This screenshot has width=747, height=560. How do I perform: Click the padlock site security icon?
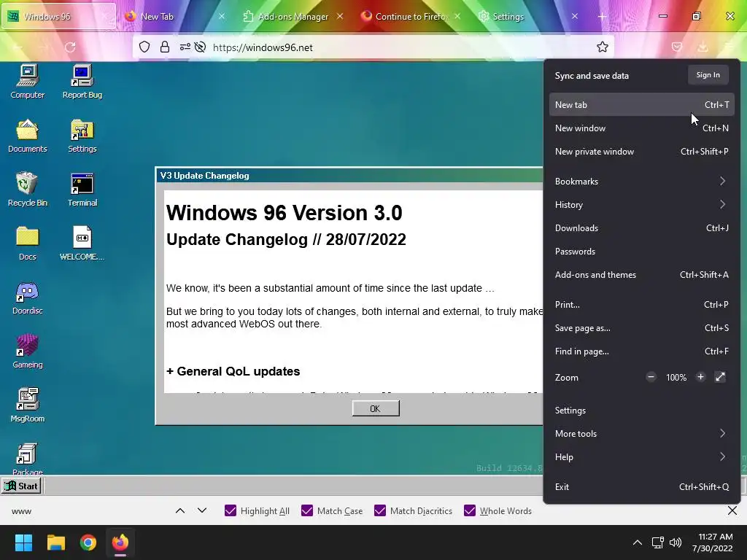coord(165,47)
